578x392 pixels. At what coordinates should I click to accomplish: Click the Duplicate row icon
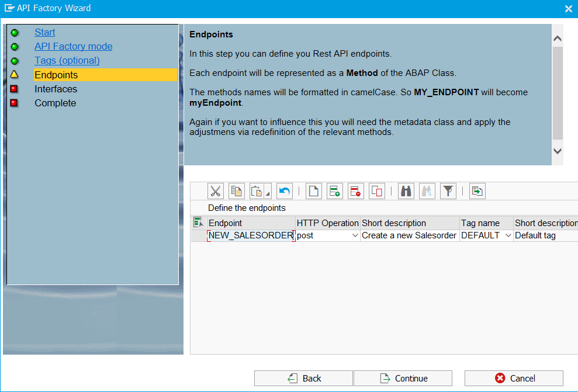[377, 191]
